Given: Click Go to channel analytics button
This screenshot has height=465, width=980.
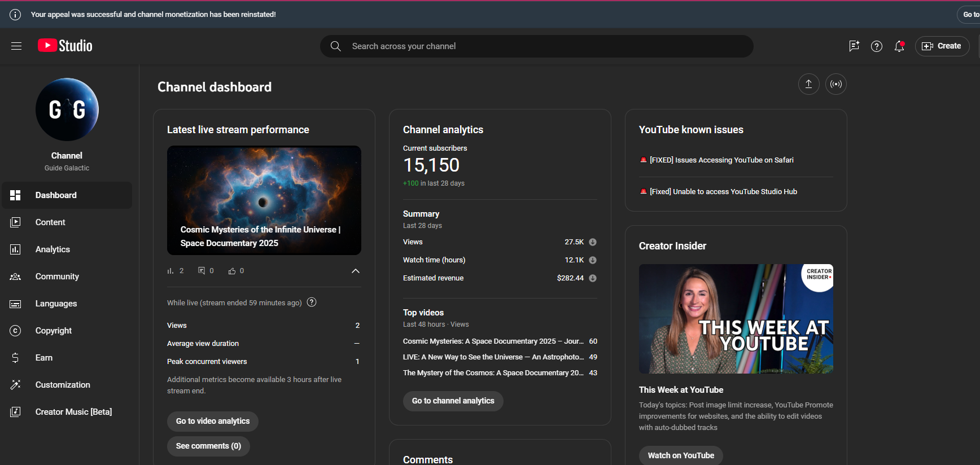Looking at the screenshot, I should coord(453,401).
